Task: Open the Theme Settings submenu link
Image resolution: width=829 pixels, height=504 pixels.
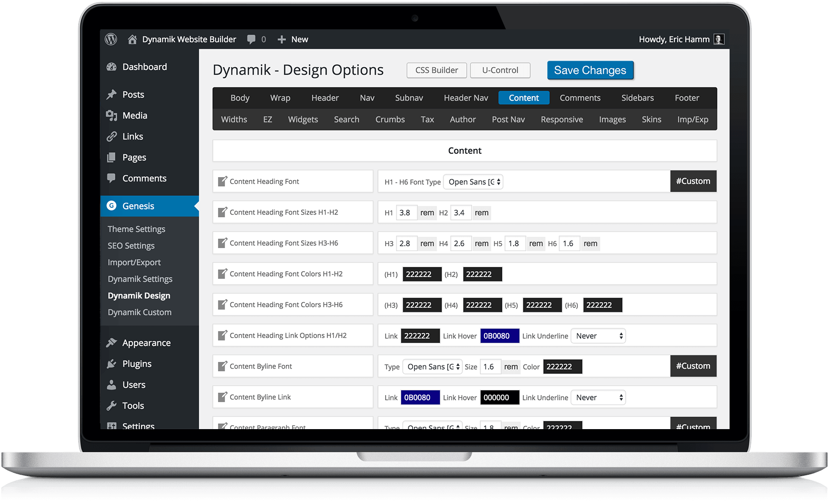Action: (136, 229)
